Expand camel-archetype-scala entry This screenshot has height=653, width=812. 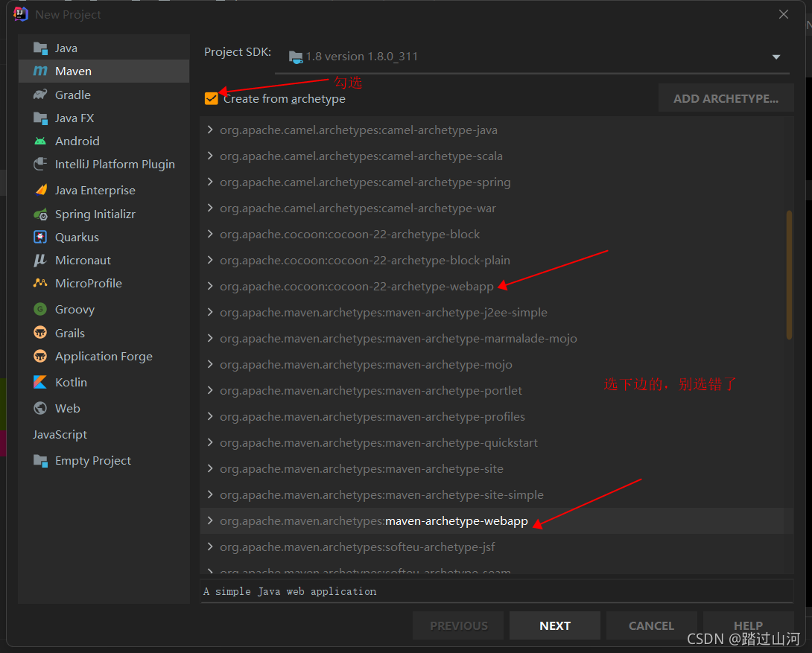point(210,156)
